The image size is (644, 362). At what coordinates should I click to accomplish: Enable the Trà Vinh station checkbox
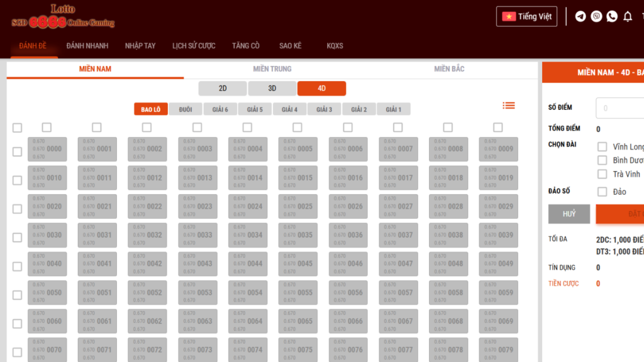pyautogui.click(x=602, y=174)
